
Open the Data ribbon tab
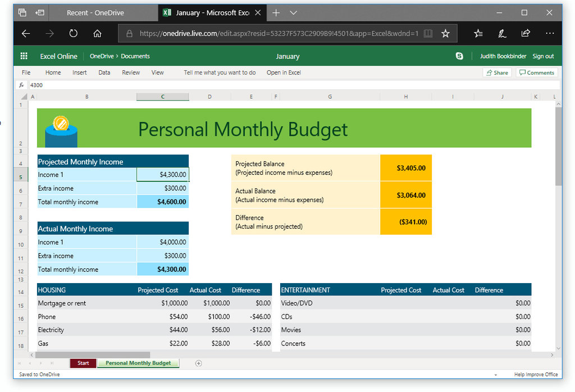(104, 72)
